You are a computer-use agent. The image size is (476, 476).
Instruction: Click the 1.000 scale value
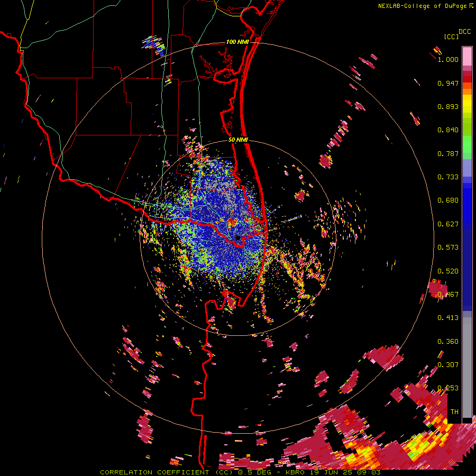point(448,59)
